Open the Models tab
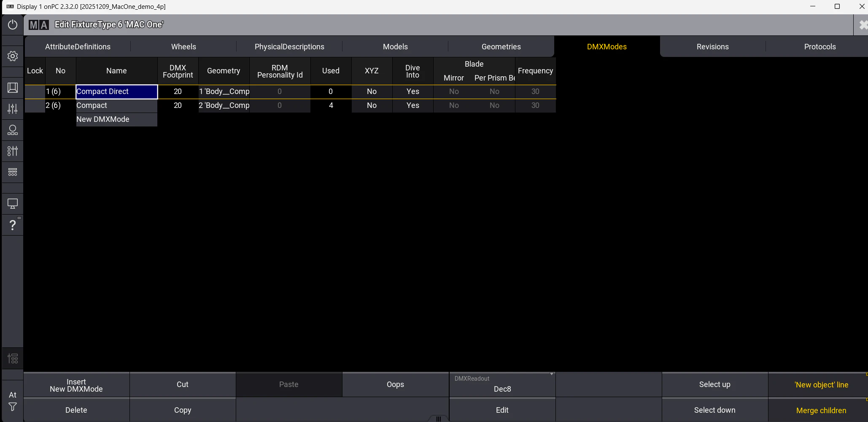Image resolution: width=868 pixels, height=422 pixels. [x=395, y=47]
